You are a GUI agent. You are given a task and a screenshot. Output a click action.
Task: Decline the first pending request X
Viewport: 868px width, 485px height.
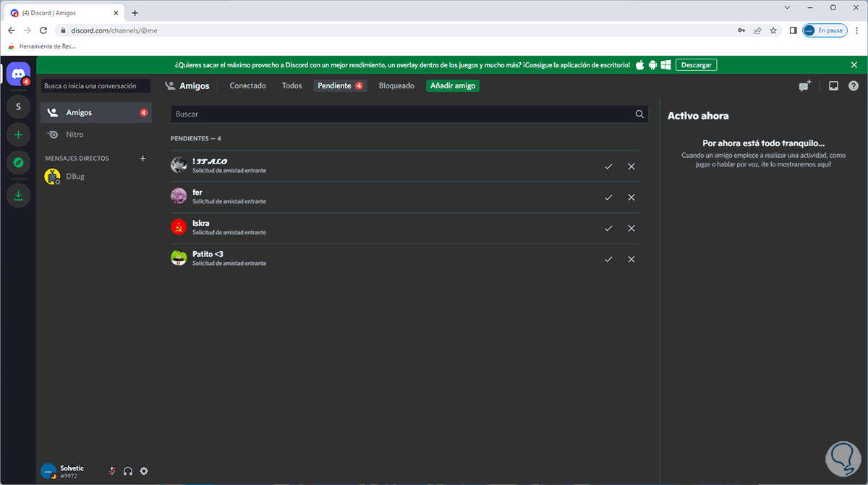(631, 166)
